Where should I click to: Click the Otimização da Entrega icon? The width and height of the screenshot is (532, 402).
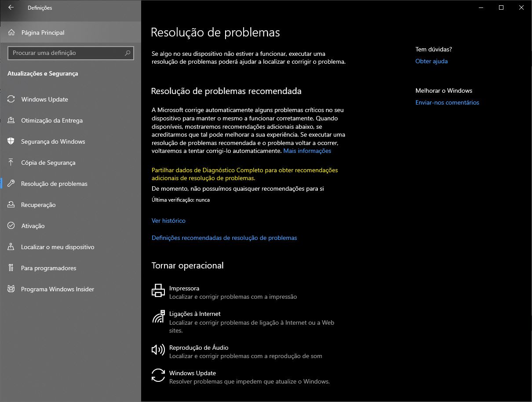click(x=11, y=120)
